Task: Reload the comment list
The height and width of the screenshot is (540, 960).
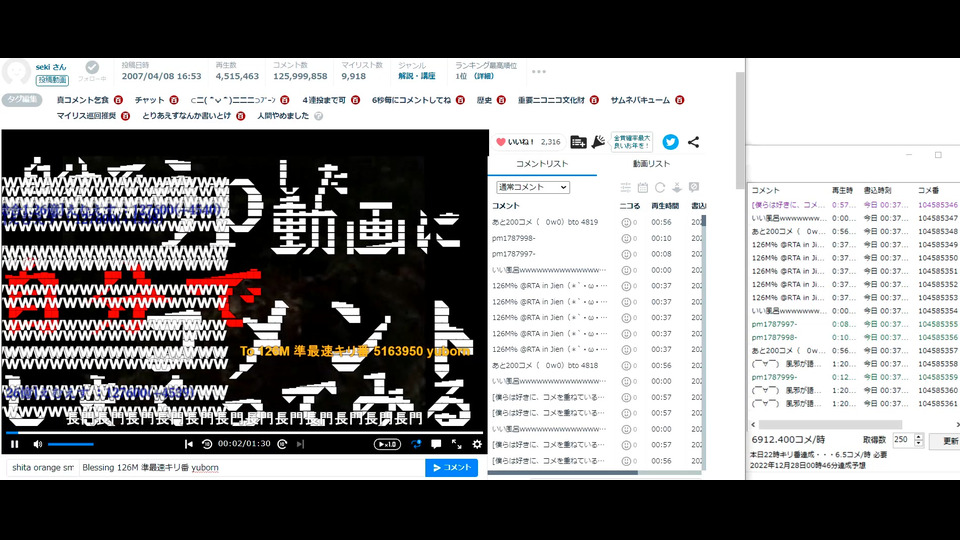Action: [659, 187]
